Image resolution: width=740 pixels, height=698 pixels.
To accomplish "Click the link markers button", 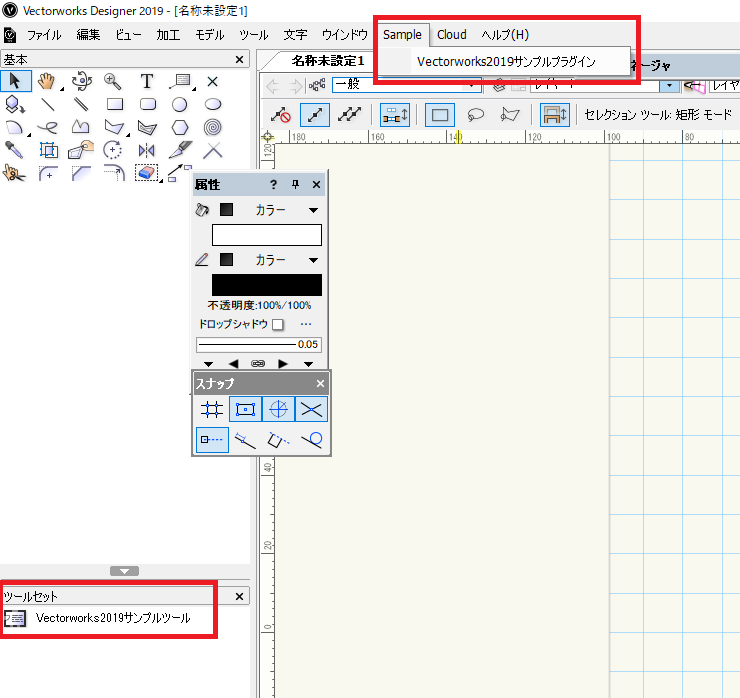I will 258,364.
